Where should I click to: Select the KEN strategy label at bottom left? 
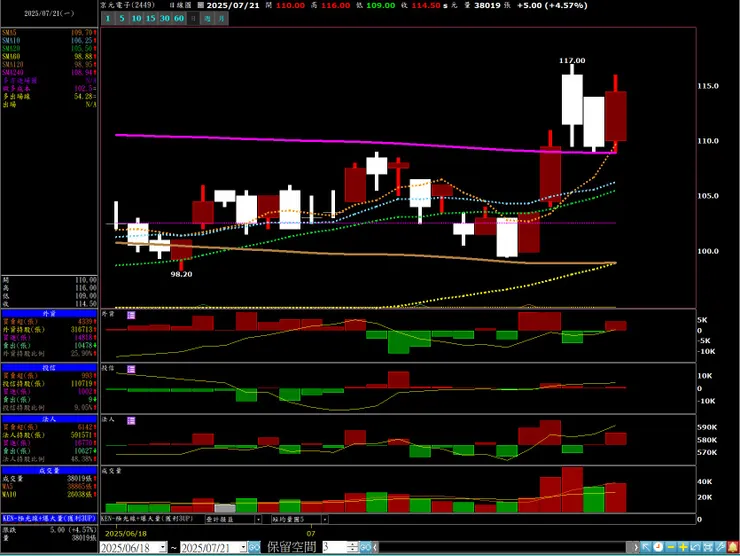[49, 518]
